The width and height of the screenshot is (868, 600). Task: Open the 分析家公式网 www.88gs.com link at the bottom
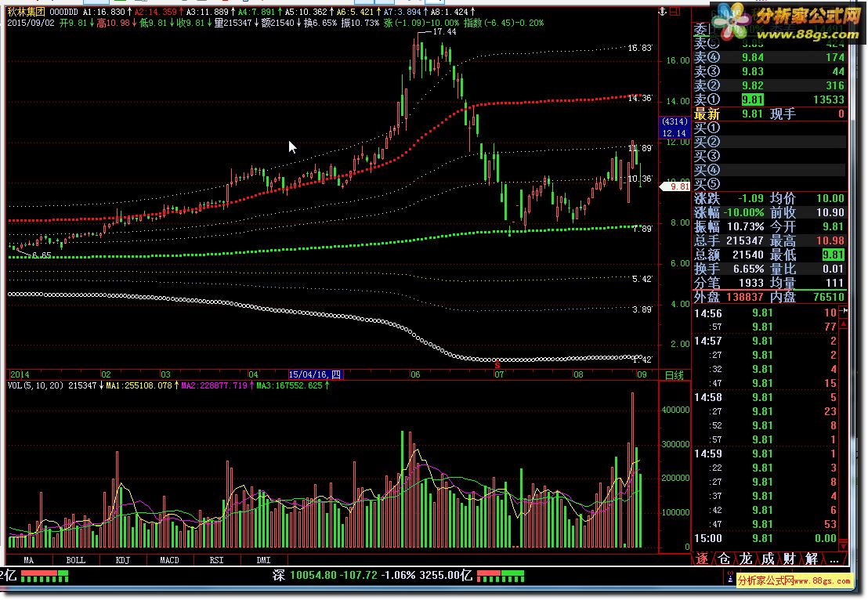tap(794, 580)
